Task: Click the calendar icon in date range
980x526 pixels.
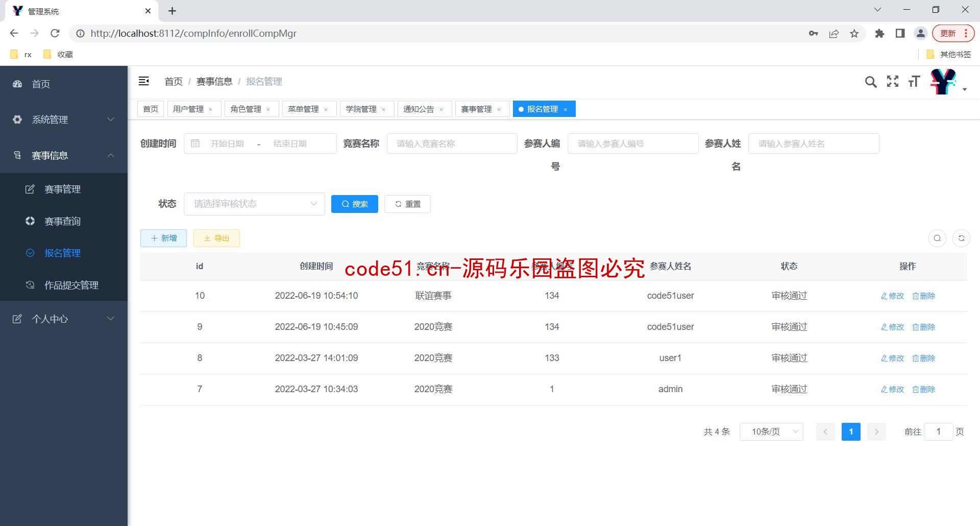Action: (x=195, y=144)
